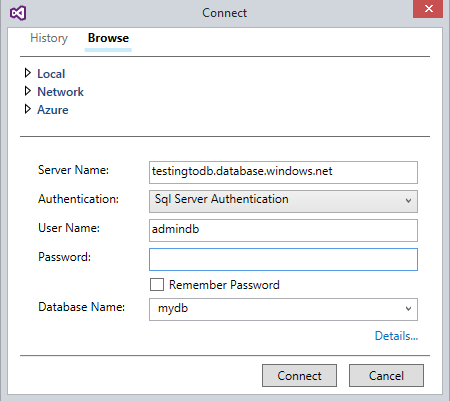Switch to the History tab
This screenshot has height=401, width=450.
click(x=49, y=38)
